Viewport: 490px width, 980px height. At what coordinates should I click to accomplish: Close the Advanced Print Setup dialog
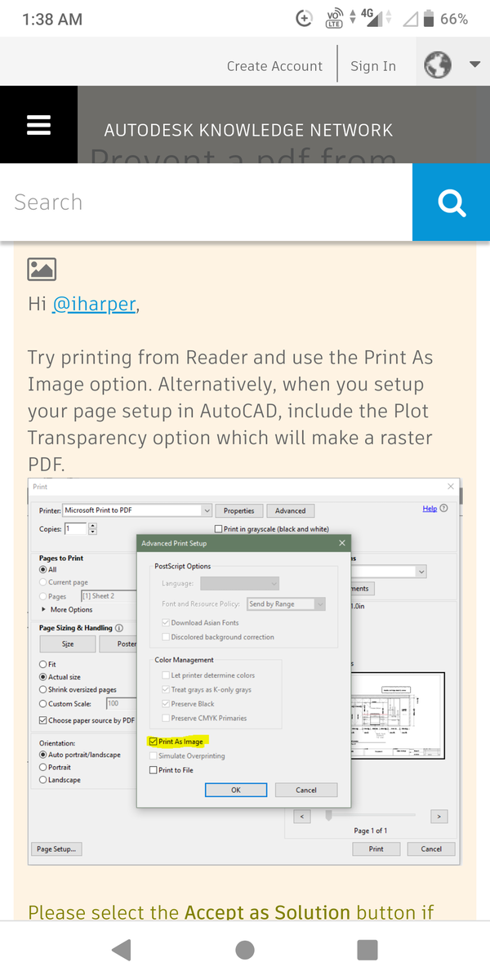pyautogui.click(x=341, y=543)
